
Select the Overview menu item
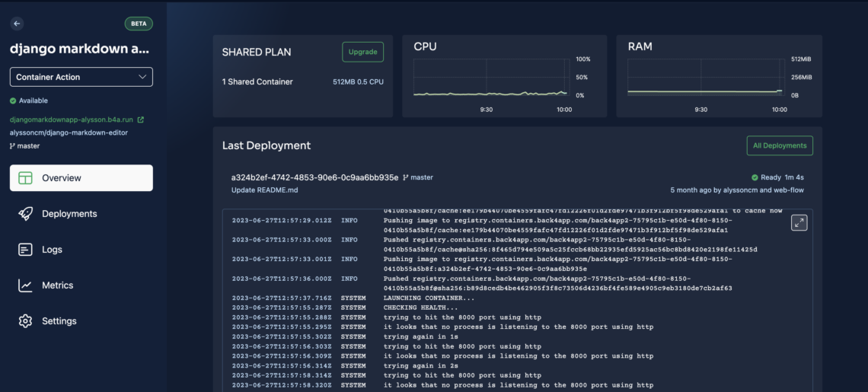tap(81, 177)
